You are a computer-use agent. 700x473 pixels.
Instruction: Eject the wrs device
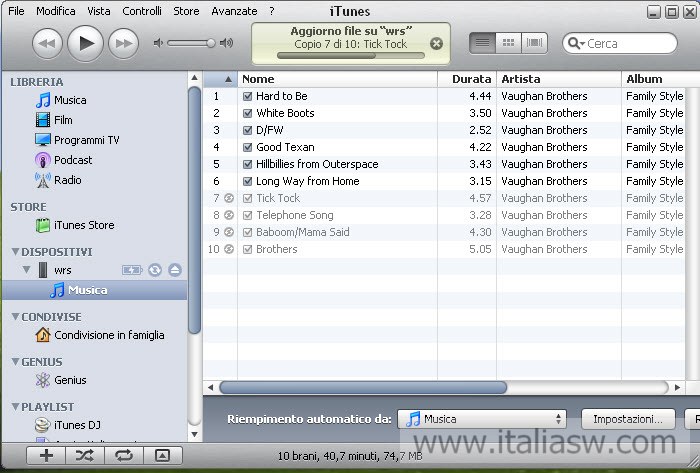175,270
